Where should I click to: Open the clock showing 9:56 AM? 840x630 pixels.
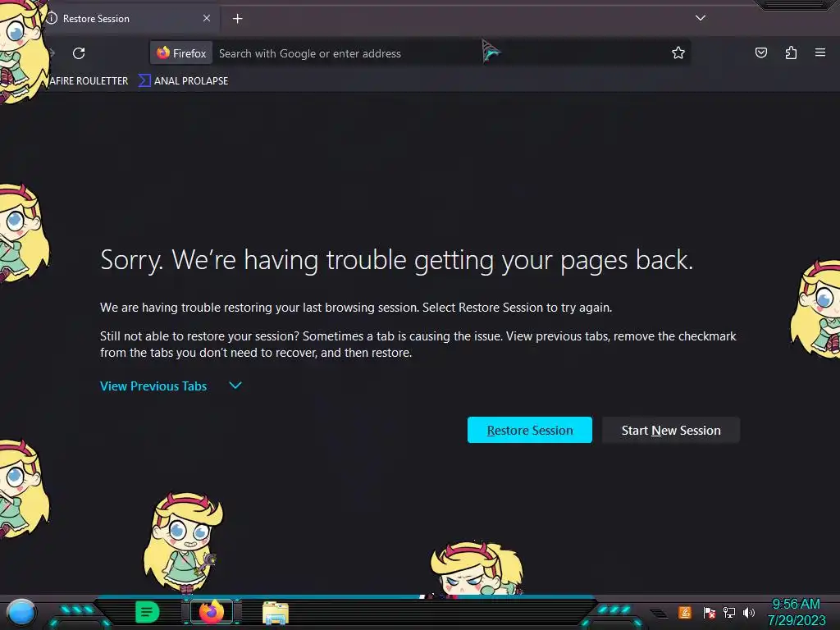tap(796, 612)
